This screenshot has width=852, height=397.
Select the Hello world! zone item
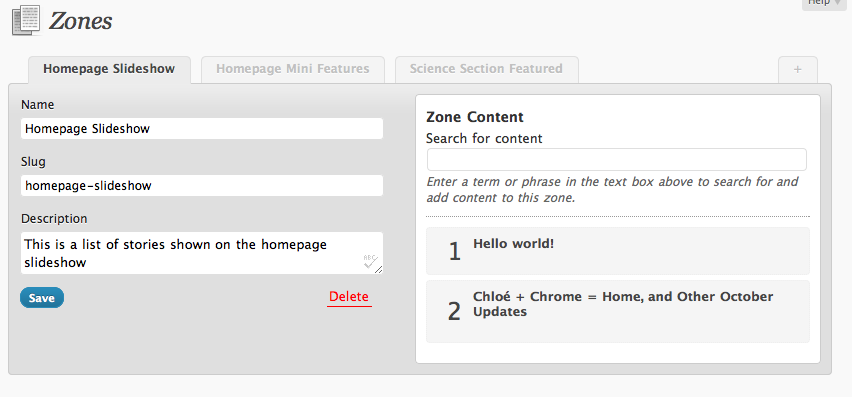click(618, 251)
